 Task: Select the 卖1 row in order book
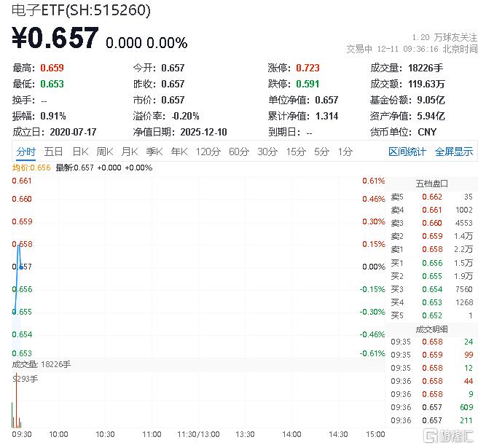point(431,249)
